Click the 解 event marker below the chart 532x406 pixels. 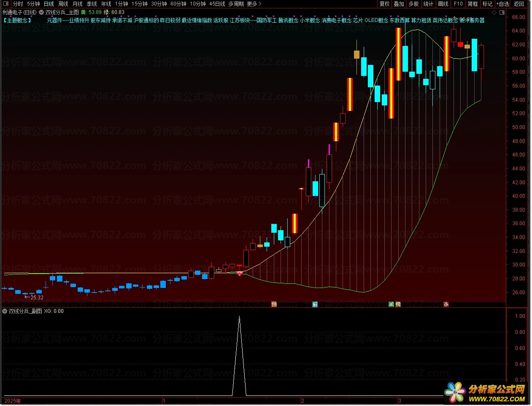[x=315, y=304]
